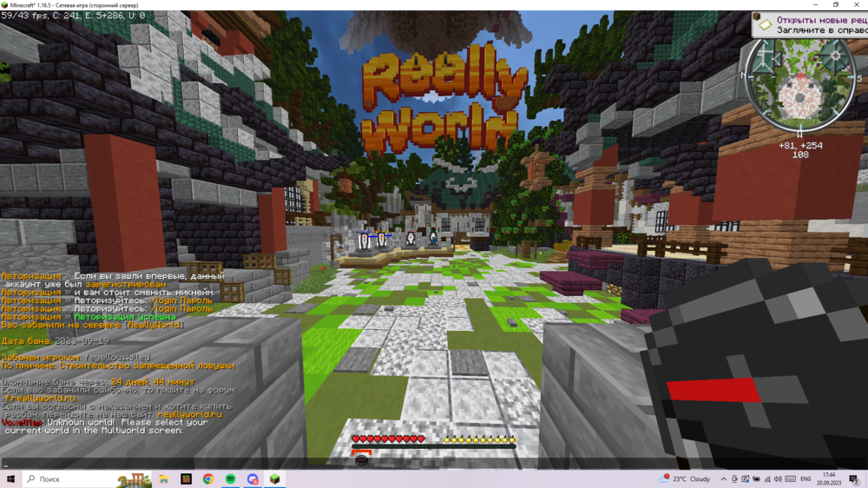Image resolution: width=868 pixels, height=488 pixels.
Task: Select the item in the selected hotbar slot
Action: click(x=361, y=459)
